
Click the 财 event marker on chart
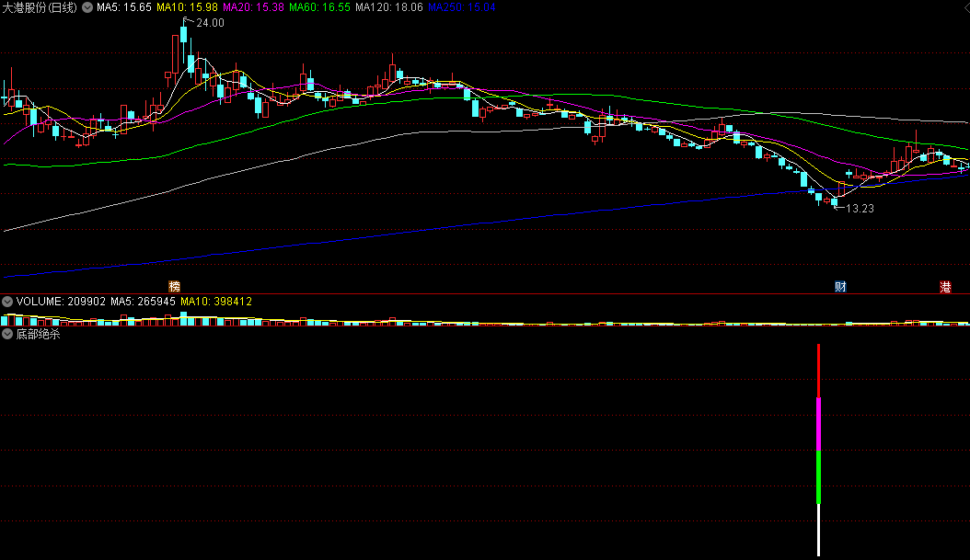(840, 286)
